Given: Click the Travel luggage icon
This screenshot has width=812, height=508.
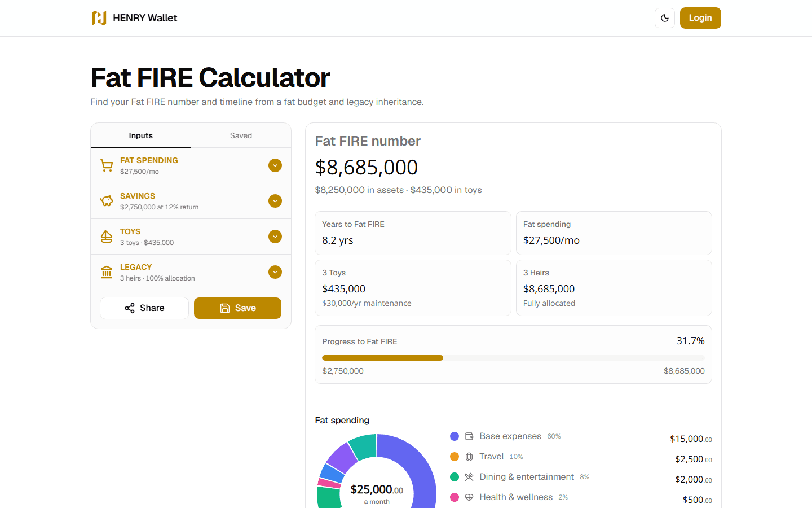Looking at the screenshot, I should (x=469, y=457).
